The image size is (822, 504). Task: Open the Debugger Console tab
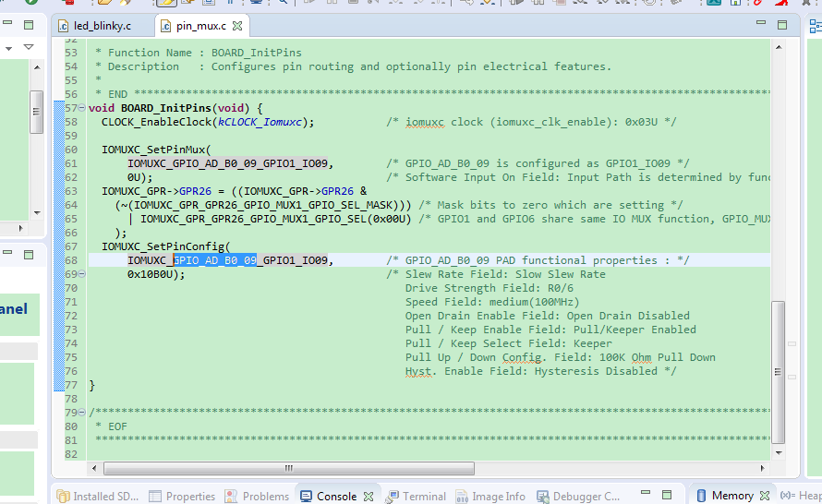578,496
